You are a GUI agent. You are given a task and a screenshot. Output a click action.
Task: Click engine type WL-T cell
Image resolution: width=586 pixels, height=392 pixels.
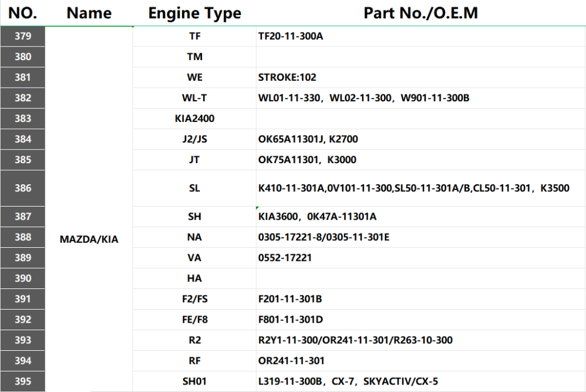pos(195,98)
